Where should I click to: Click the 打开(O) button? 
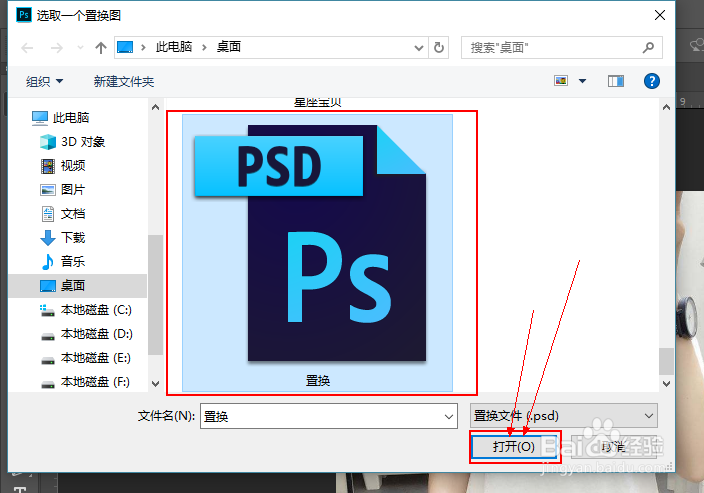pyautogui.click(x=514, y=447)
